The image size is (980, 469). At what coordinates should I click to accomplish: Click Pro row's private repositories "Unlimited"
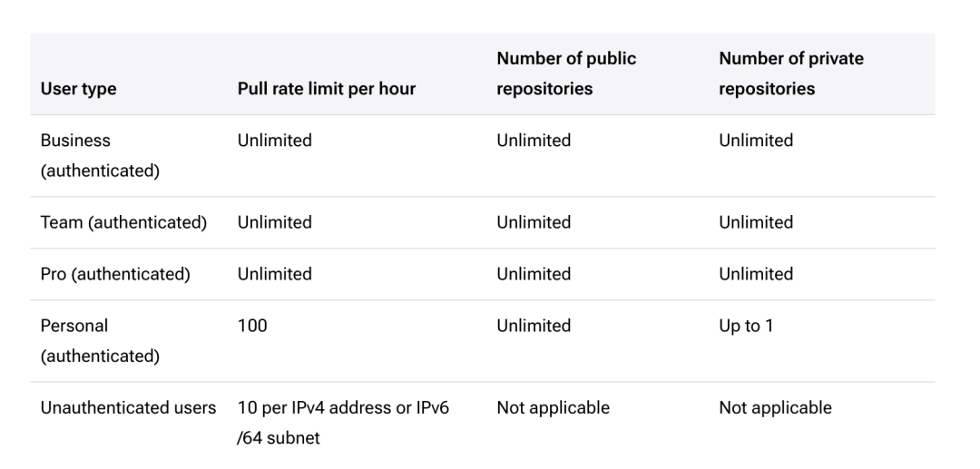click(756, 274)
